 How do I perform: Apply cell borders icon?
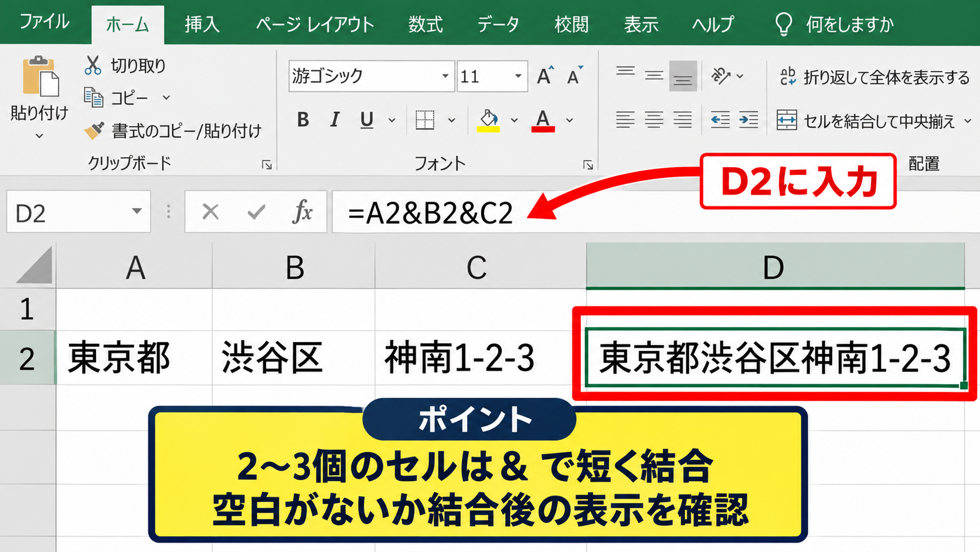tap(425, 120)
